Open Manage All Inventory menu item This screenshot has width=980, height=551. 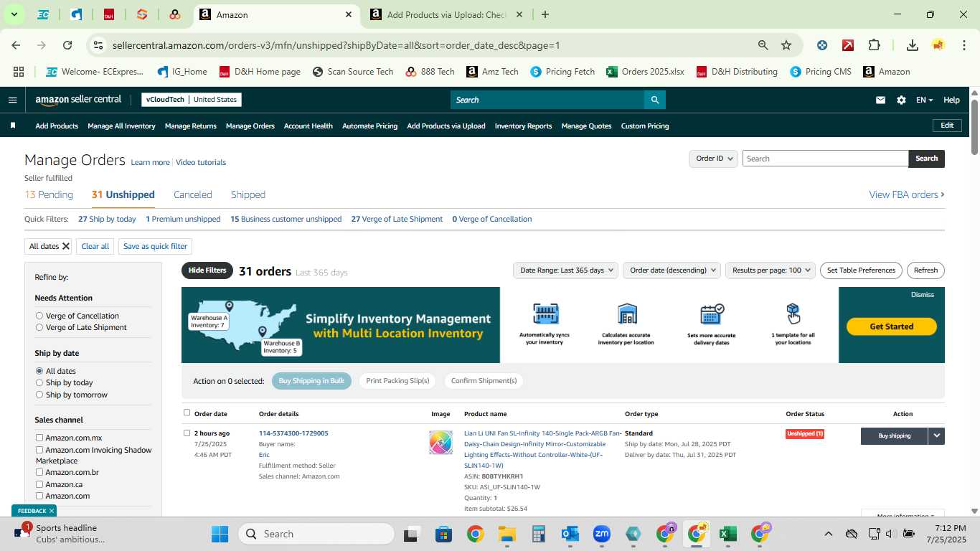click(x=121, y=126)
